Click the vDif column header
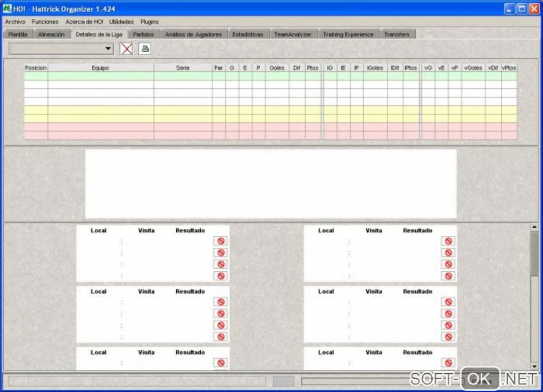Viewport: 543px width, 392px height. point(493,68)
